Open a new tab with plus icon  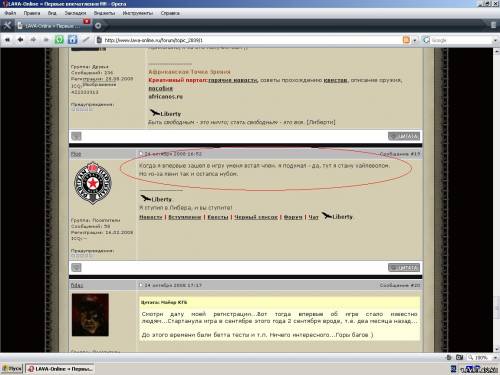(x=98, y=26)
